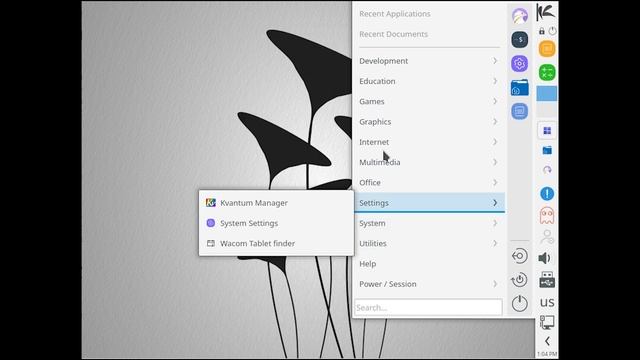Expand the Development submenu arrow
640x360 pixels.
coord(495,61)
